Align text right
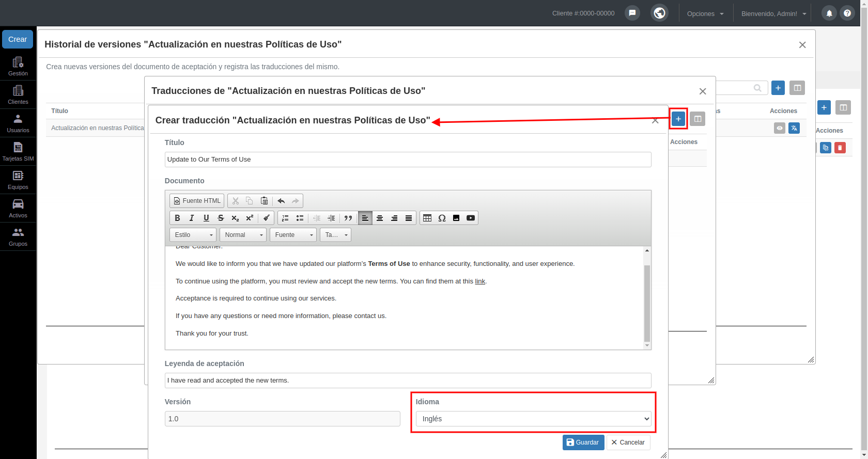 pos(394,218)
